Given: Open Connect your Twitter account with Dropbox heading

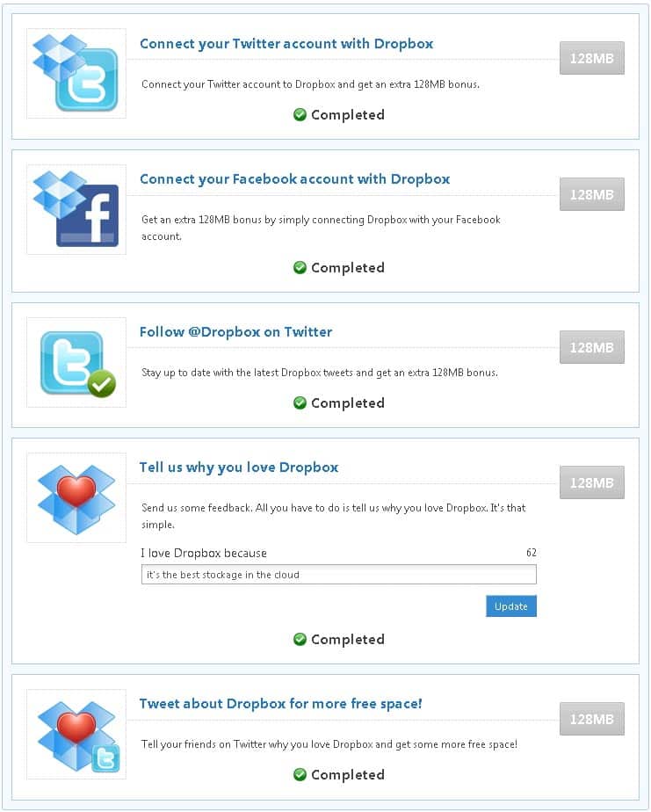Looking at the screenshot, I should coord(286,44).
